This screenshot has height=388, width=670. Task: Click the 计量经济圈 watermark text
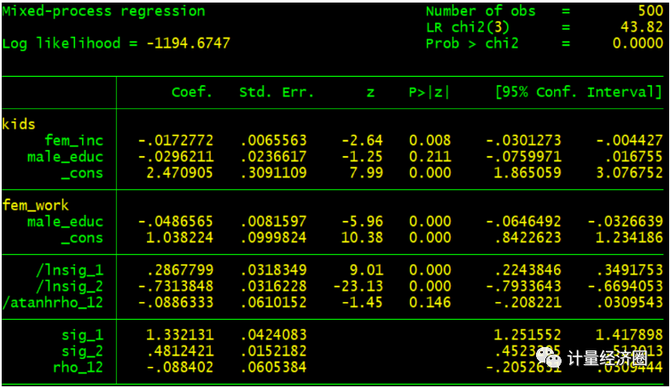[608, 358]
